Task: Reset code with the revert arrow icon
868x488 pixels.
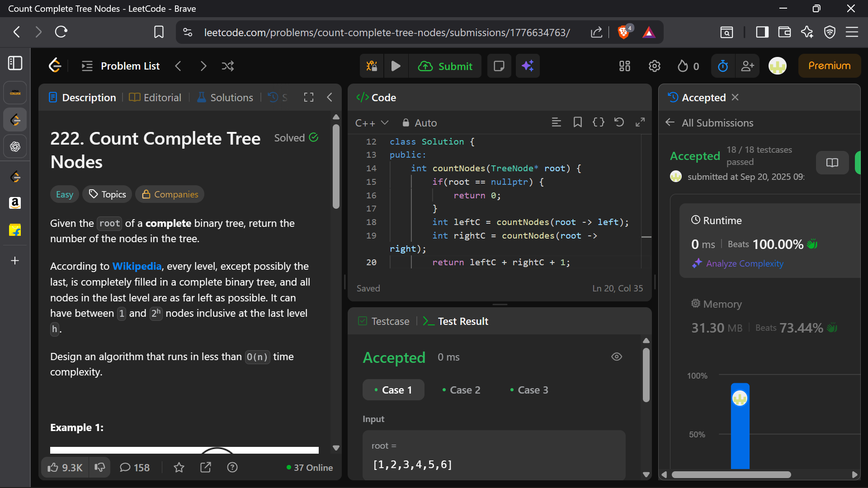Action: click(619, 122)
